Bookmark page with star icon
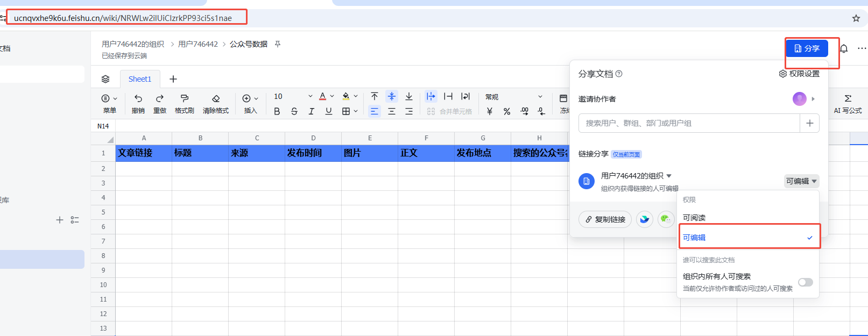Viewport: 868px width, 336px height. pyautogui.click(x=856, y=18)
